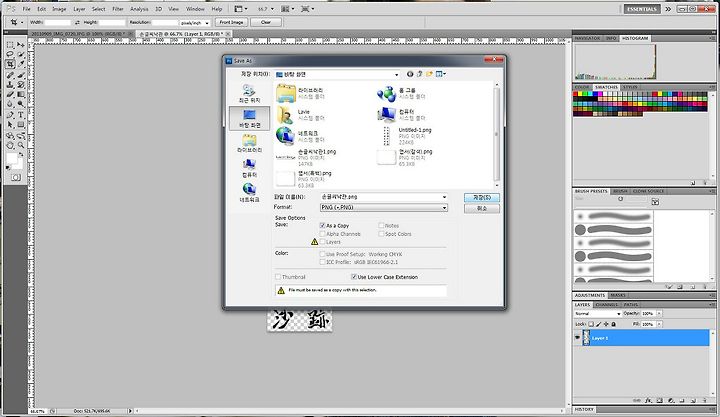
Task: Select the Horizontal Type tool
Action: pos(21,115)
